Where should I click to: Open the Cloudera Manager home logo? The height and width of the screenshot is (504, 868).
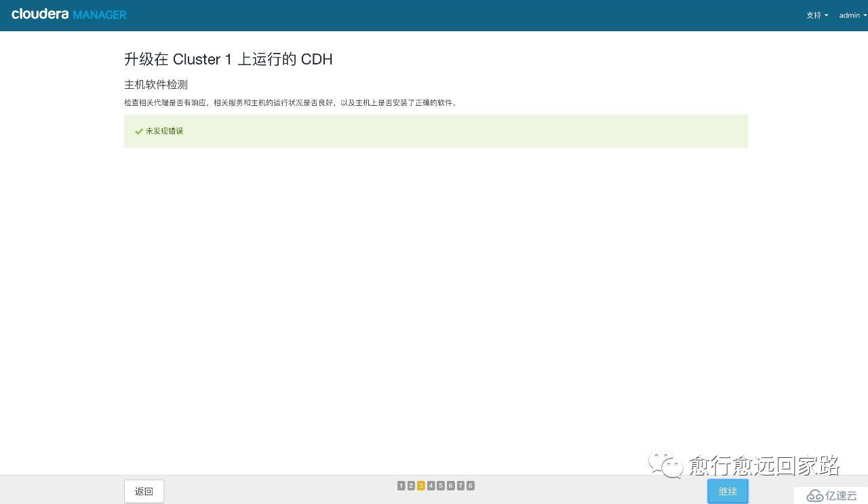(68, 14)
